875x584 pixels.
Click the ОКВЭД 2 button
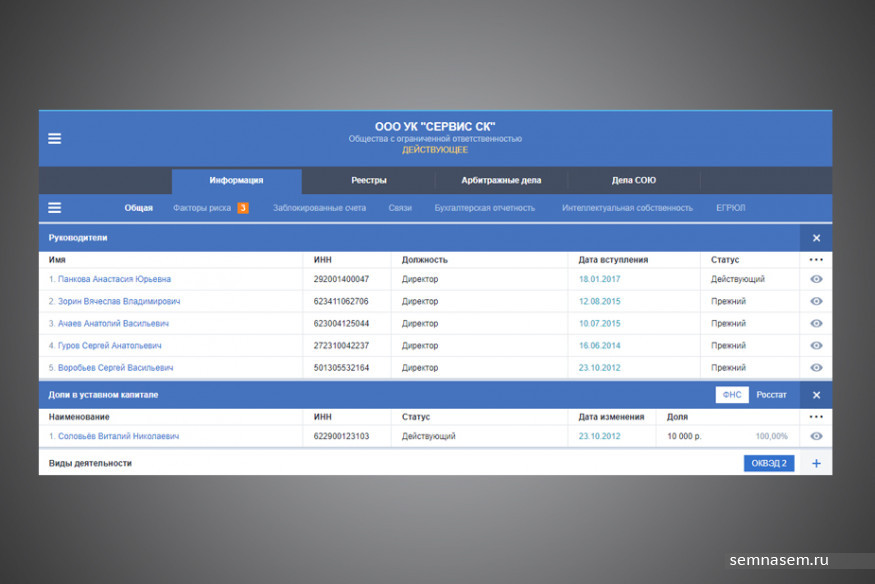(x=769, y=464)
